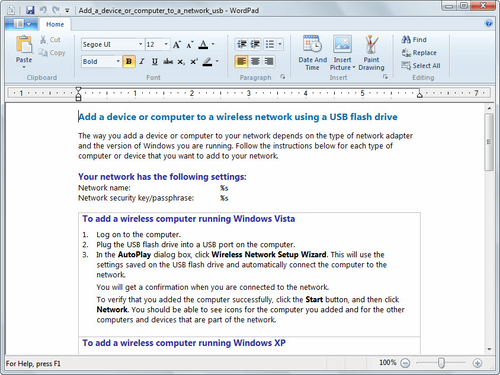
Task: Click 'Network security key/passphrase:' line
Action: (136, 198)
